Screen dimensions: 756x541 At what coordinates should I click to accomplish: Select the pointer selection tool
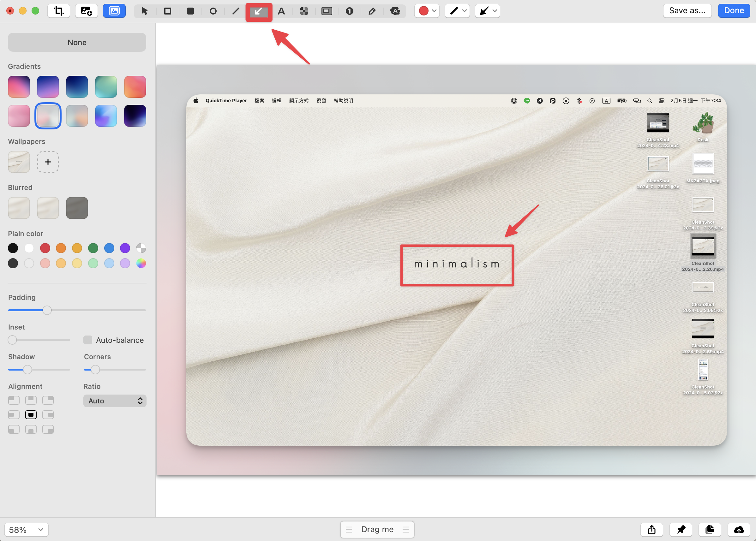pyautogui.click(x=145, y=11)
